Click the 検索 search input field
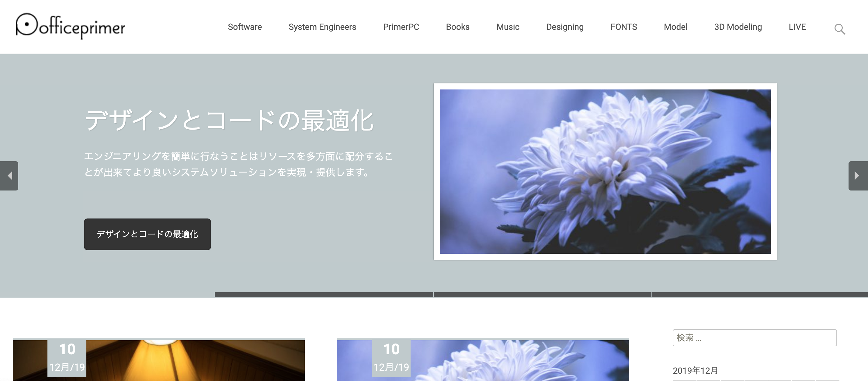The image size is (868, 381). (x=755, y=337)
